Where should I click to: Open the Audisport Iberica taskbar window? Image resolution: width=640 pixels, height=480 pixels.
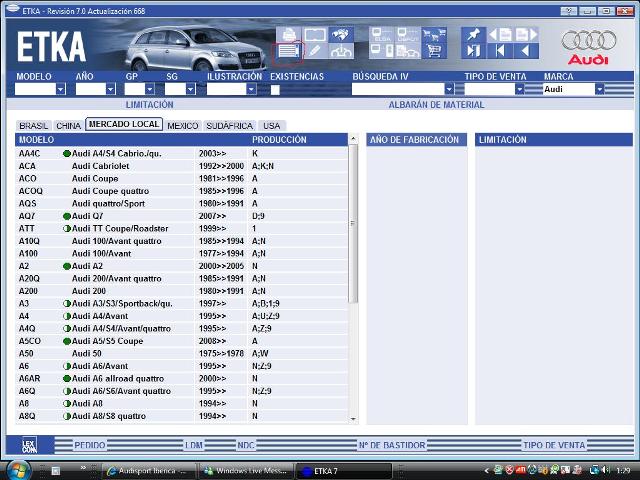pos(149,471)
